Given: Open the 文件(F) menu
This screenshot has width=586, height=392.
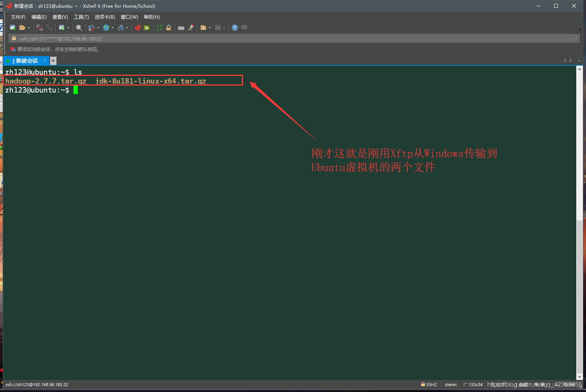Looking at the screenshot, I should [x=18, y=17].
